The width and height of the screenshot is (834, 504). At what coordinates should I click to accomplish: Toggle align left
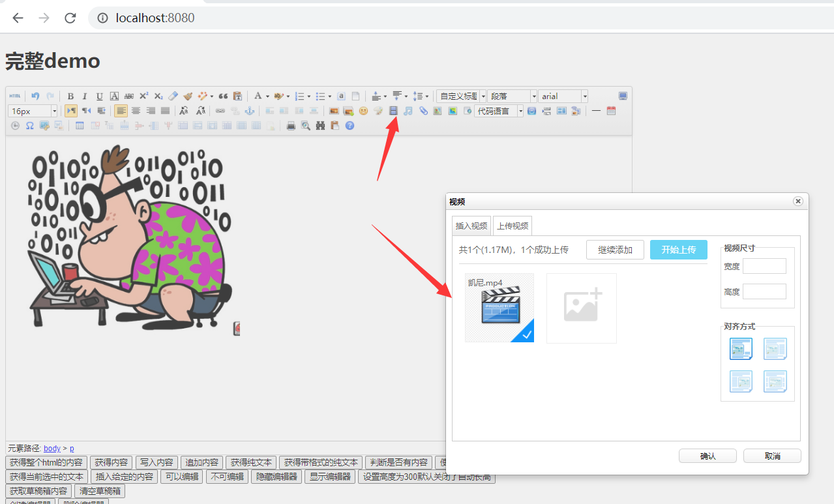click(121, 111)
